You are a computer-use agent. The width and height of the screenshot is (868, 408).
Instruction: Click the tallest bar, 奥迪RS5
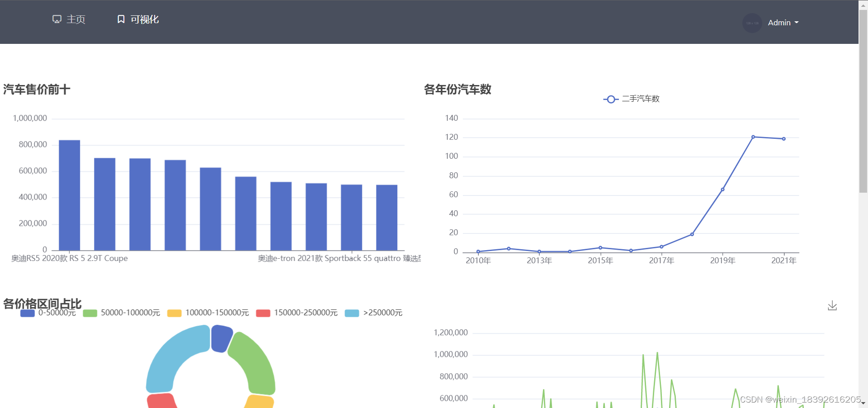pos(70,195)
